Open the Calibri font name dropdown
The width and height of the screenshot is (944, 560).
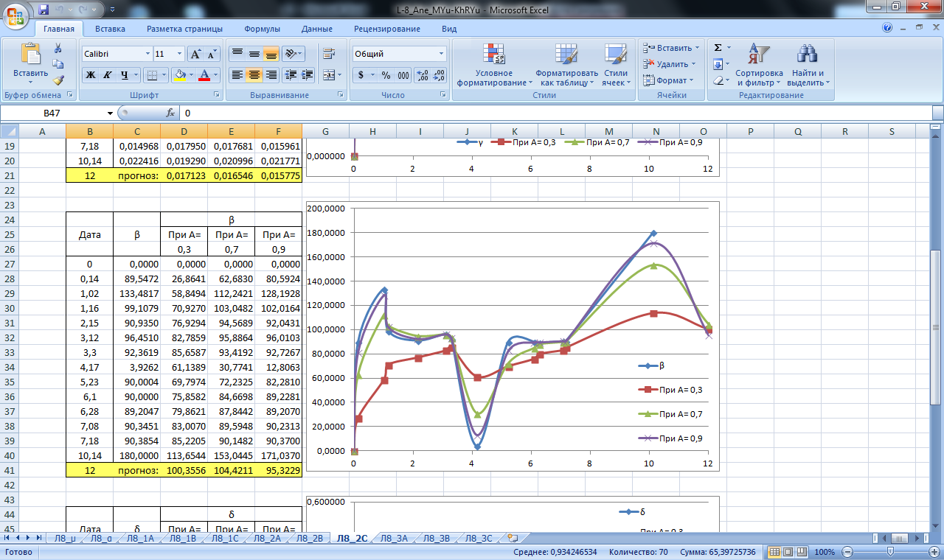[x=147, y=54]
